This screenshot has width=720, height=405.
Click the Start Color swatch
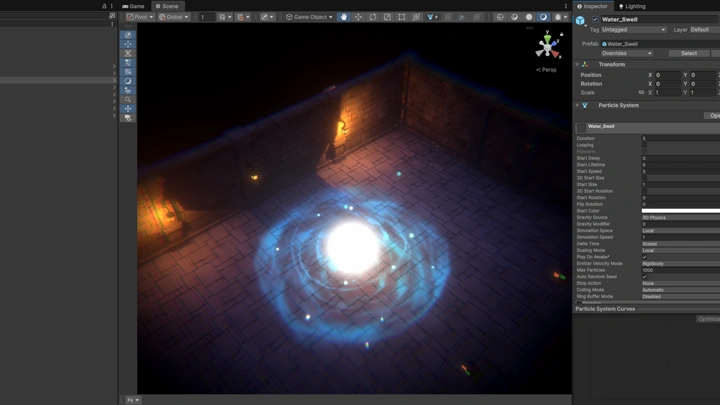coord(680,211)
